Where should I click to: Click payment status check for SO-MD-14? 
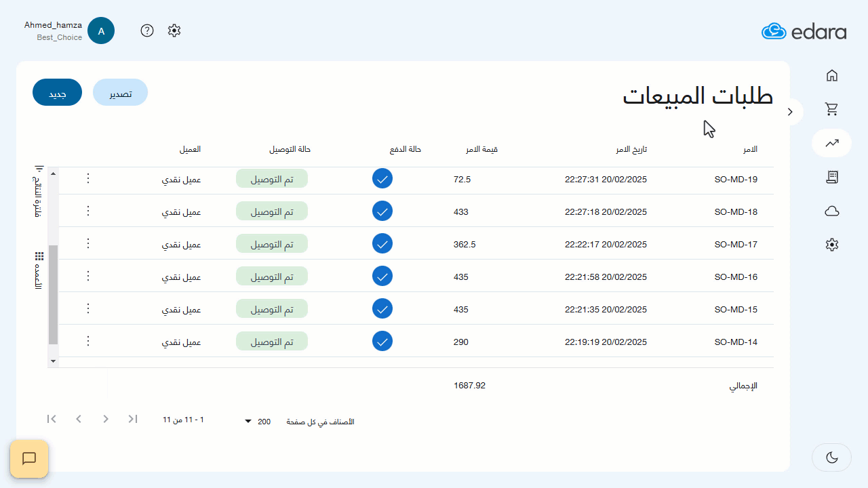(382, 342)
